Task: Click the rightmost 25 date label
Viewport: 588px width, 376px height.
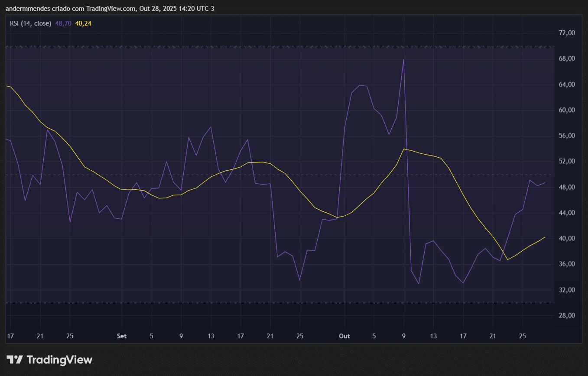Action: (522, 336)
